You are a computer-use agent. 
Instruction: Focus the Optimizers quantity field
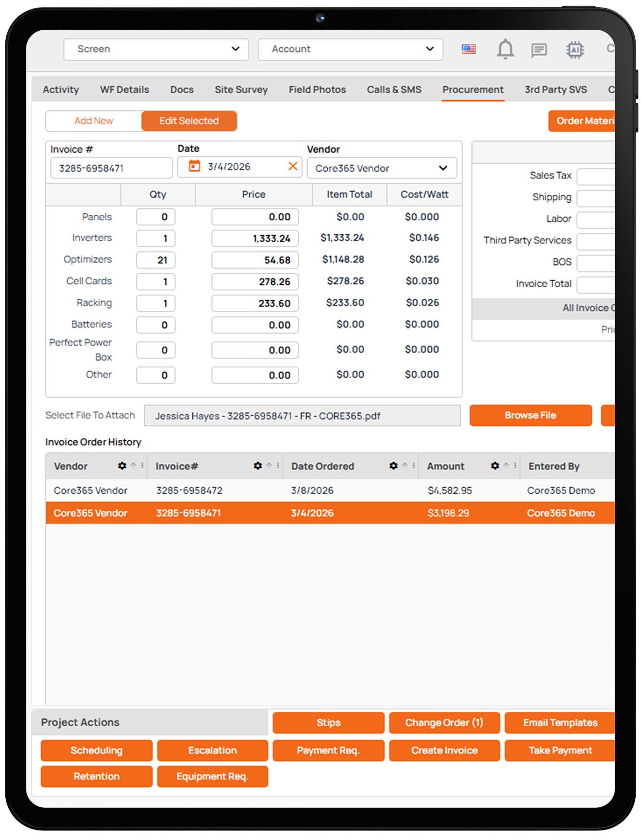click(156, 260)
